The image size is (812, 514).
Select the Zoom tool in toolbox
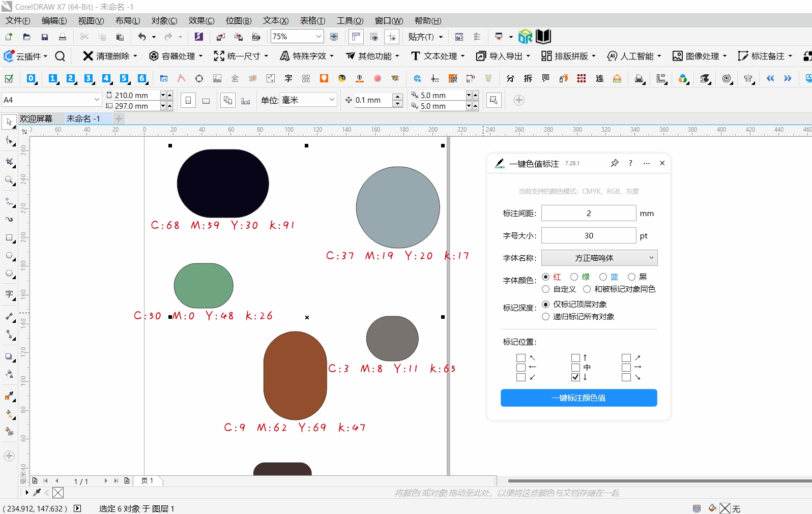(x=9, y=180)
